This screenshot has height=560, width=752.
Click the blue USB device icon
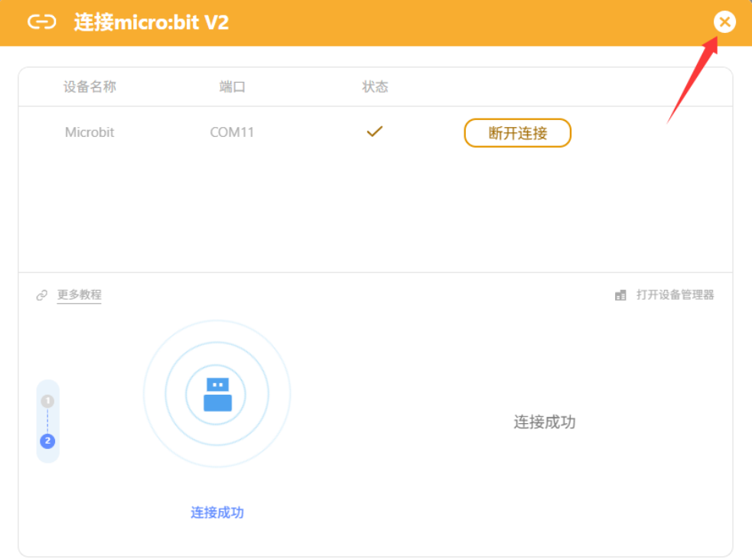point(217,395)
